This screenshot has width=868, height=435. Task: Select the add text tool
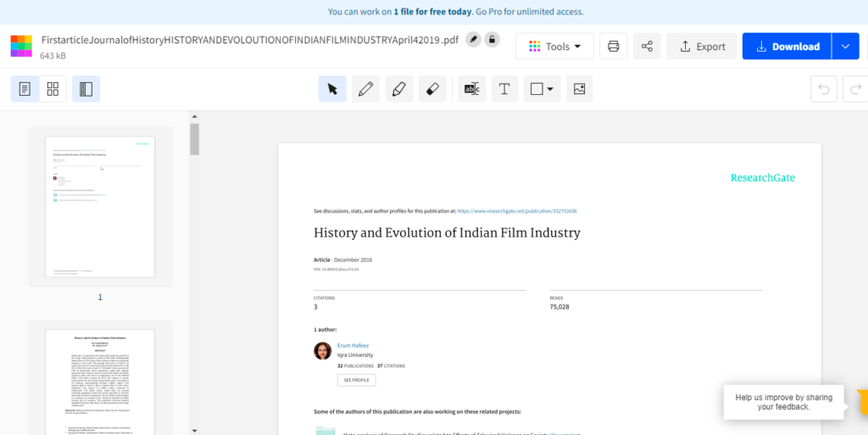504,89
